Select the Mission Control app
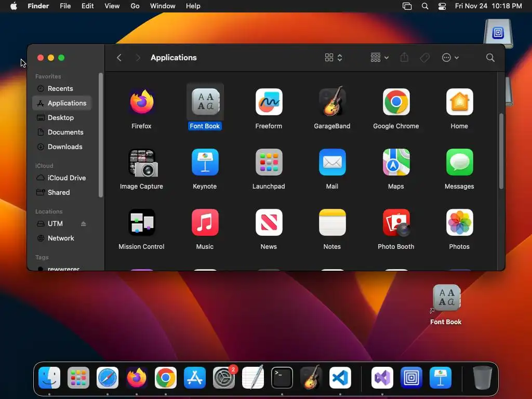The width and height of the screenshot is (532, 399). click(x=141, y=222)
